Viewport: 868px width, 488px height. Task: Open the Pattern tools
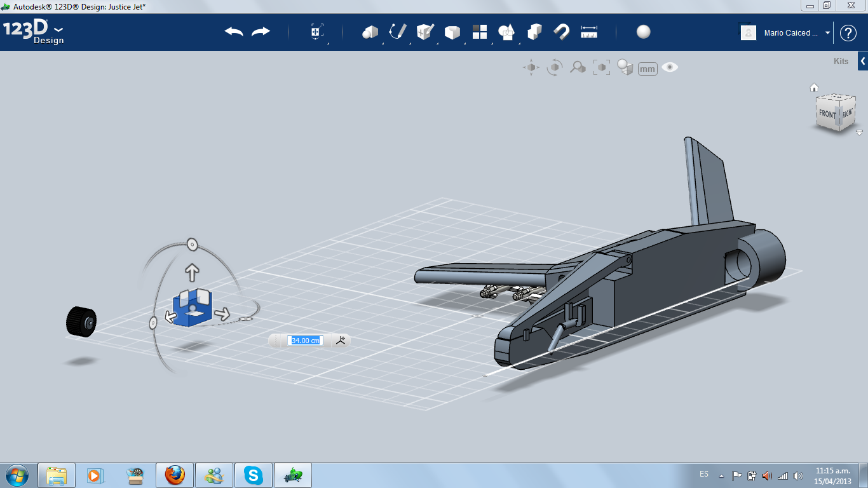[x=480, y=32]
